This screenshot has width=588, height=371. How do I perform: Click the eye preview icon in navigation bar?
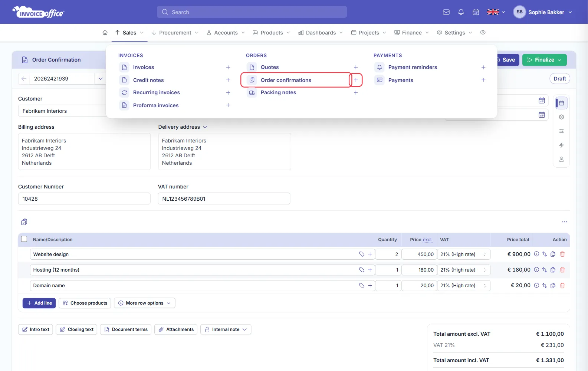483,33
